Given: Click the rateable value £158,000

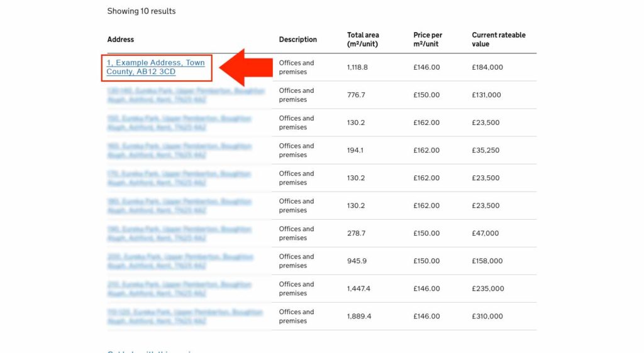Looking at the screenshot, I should point(487,261).
